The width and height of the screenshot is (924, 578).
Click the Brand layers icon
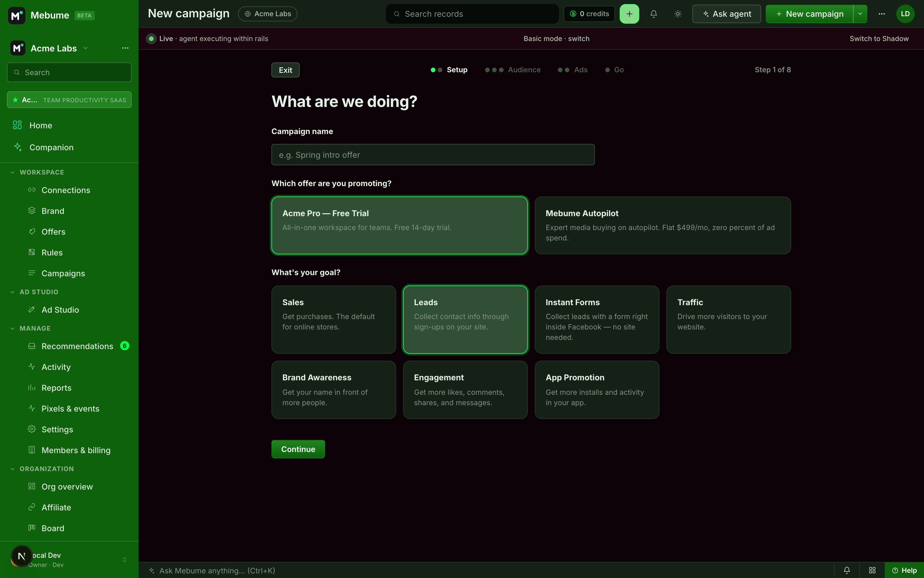(32, 211)
